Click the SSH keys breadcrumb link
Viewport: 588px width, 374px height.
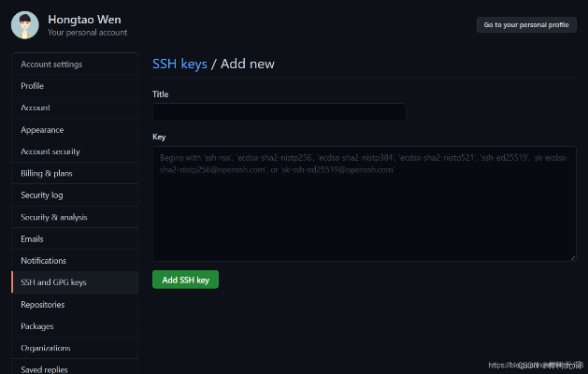(179, 64)
